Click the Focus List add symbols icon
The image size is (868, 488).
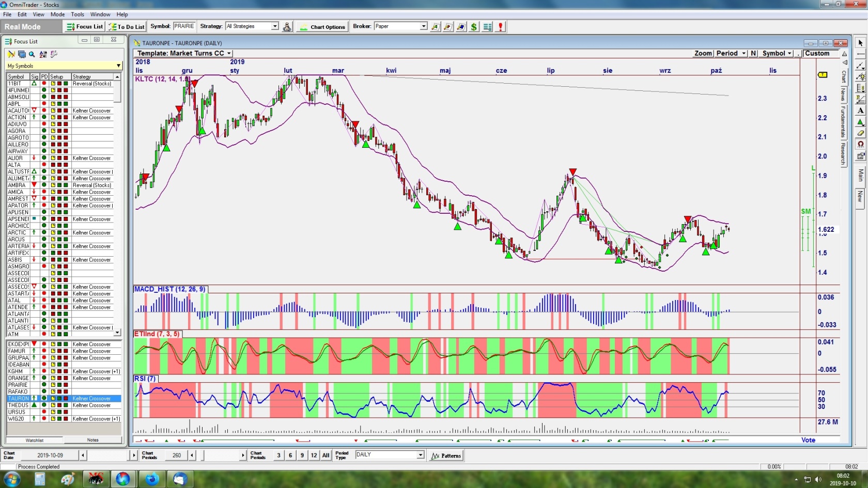pyautogui.click(x=11, y=54)
